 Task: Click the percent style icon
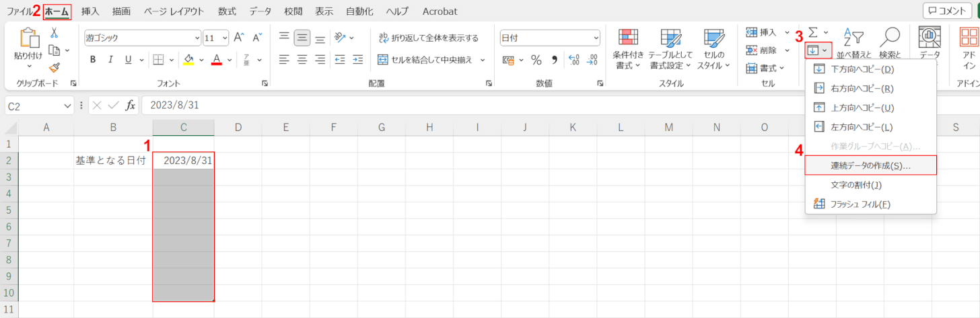[x=536, y=59]
